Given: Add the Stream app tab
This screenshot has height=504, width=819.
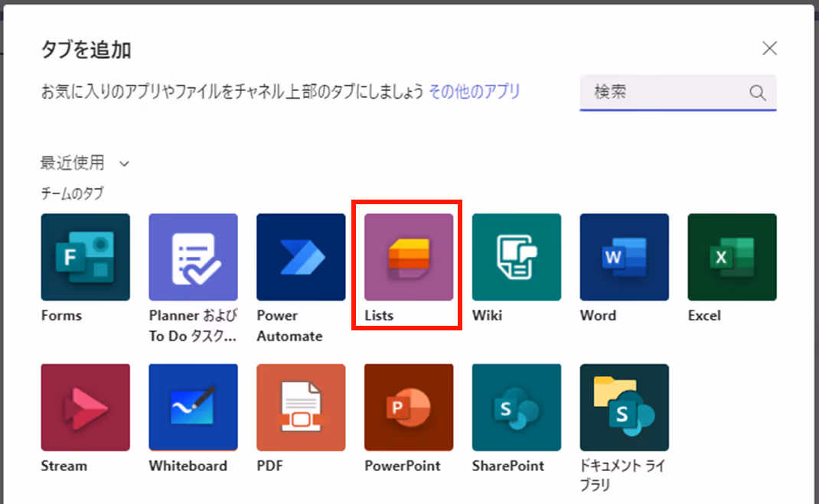Looking at the screenshot, I should (85, 408).
